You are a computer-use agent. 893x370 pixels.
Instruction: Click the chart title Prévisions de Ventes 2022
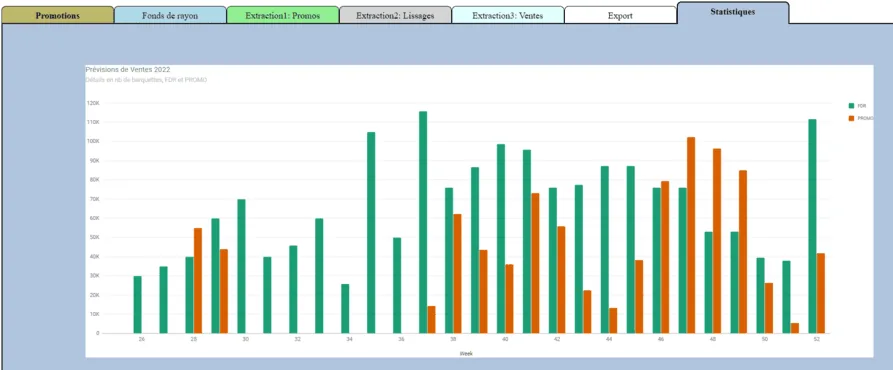pos(128,69)
